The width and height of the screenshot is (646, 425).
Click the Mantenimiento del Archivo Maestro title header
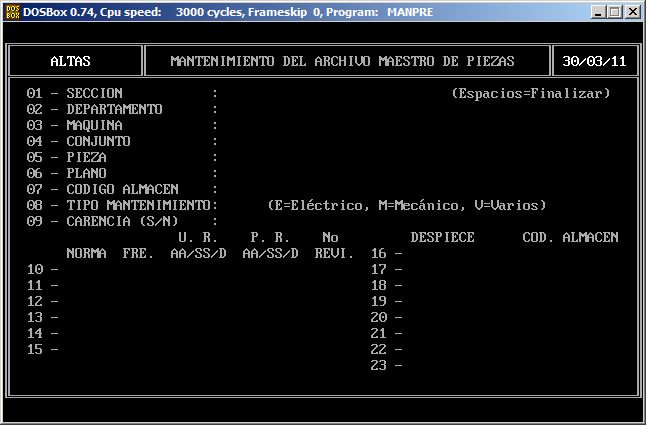pyautogui.click(x=343, y=61)
